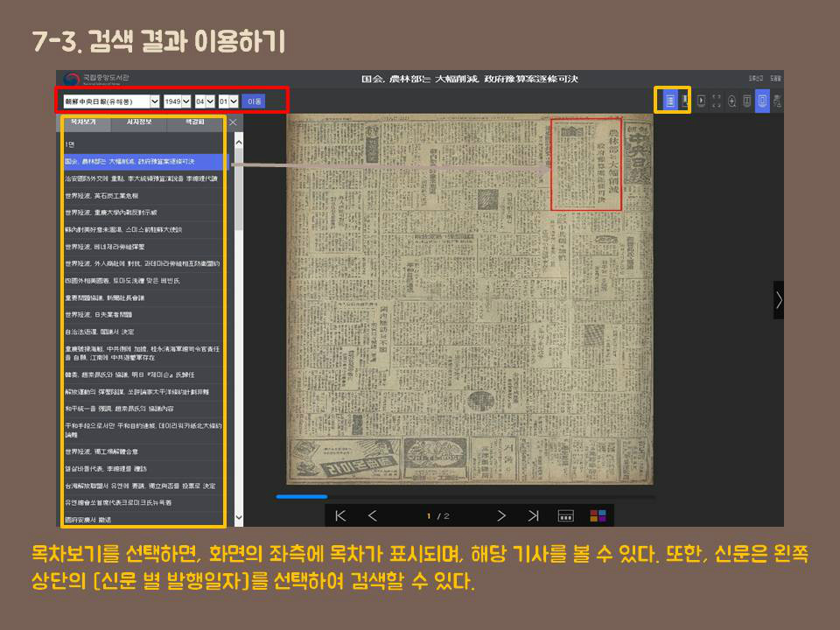Switch to the third tab of the left panel
Viewport: 840px width, 630px height.
(x=195, y=122)
